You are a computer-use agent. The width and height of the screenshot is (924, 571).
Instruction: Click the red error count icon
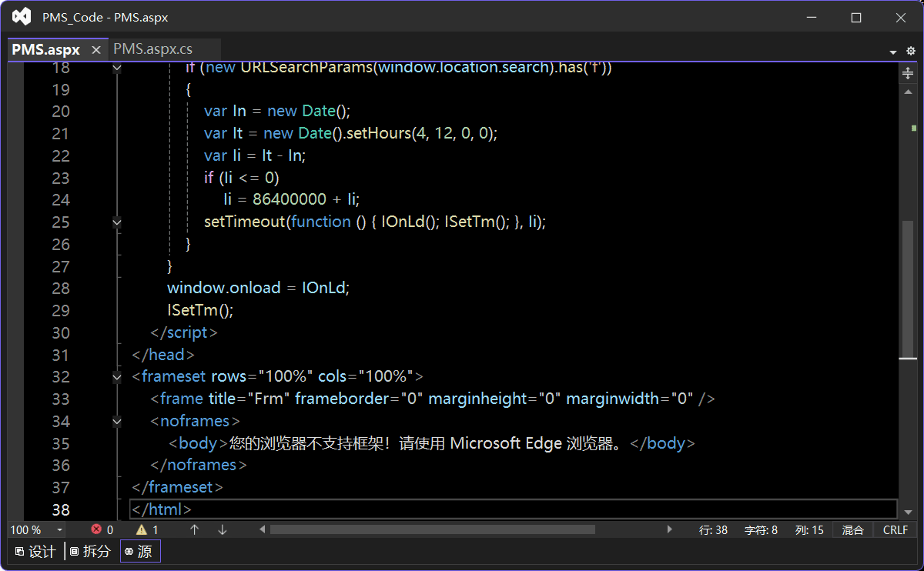[96, 529]
